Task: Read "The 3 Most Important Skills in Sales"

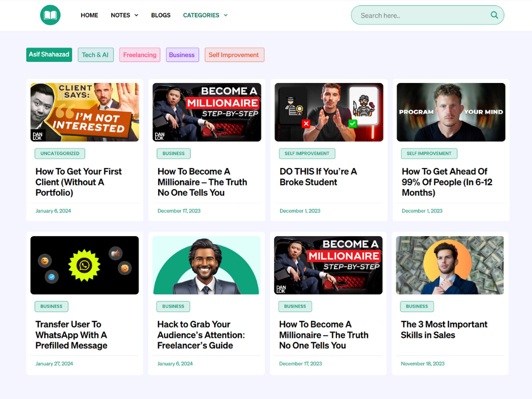Action: [444, 329]
